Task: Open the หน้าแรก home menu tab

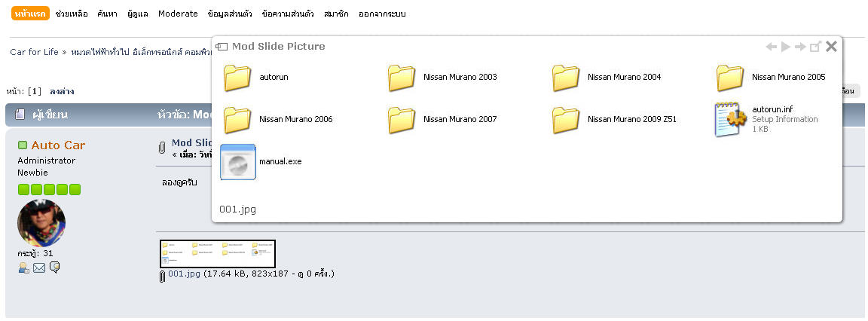Action: pyautogui.click(x=30, y=14)
